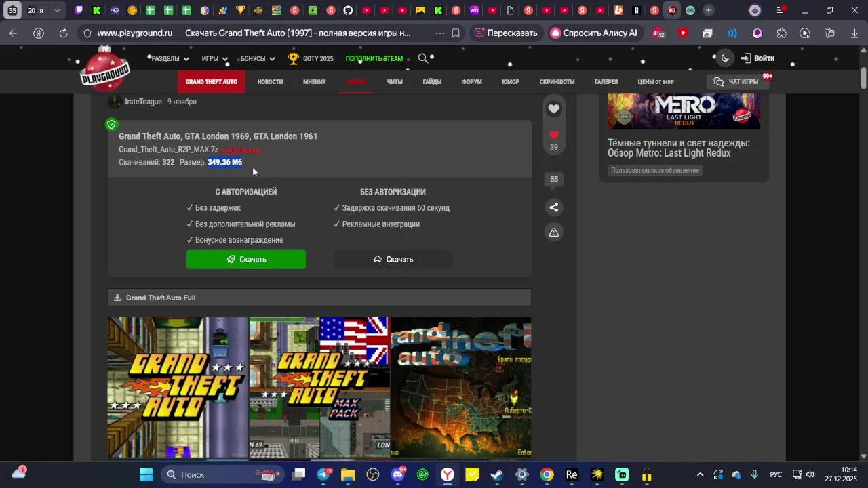Viewport: 868px width, 488px height.
Task: Open Metro Last Light Redux review link
Action: [678, 148]
